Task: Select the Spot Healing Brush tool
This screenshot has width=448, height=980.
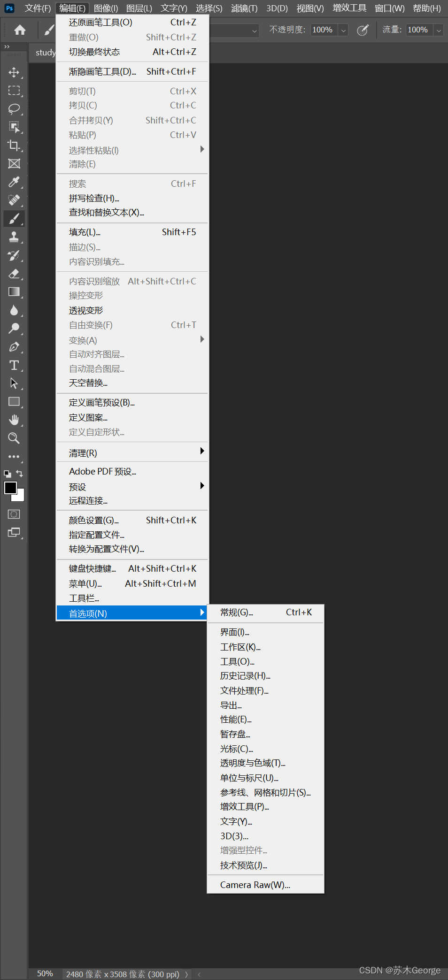Action: pos(14,200)
